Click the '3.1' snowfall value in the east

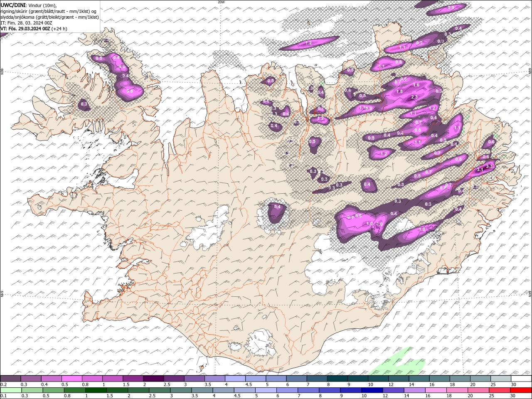click(480, 170)
